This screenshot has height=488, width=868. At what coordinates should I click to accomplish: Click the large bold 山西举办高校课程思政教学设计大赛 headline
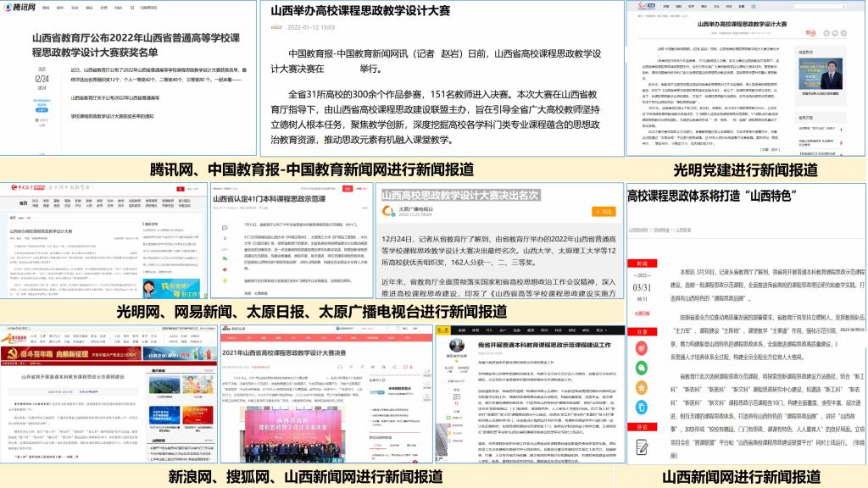[x=360, y=10]
